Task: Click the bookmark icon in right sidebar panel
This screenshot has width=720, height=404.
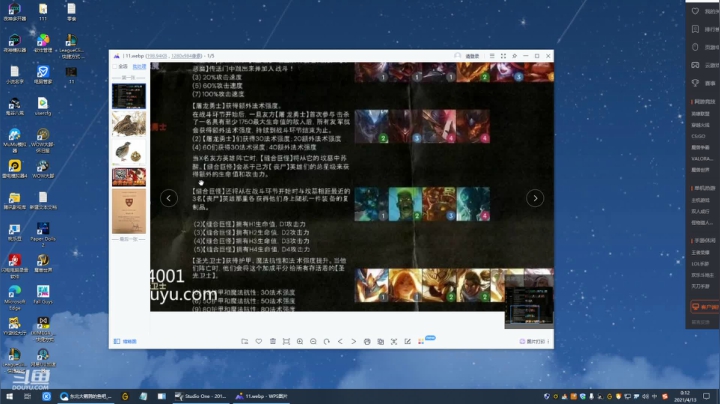Action: (x=695, y=29)
